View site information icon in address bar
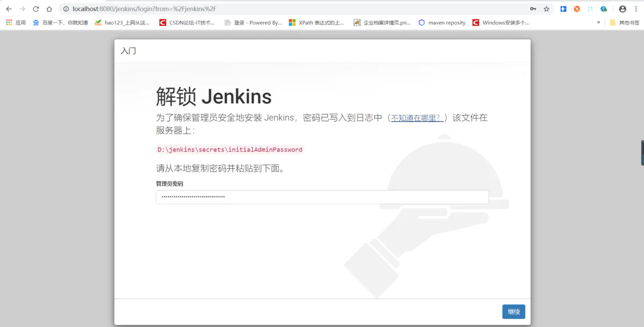Image resolution: width=644 pixels, height=327 pixels. click(x=66, y=9)
